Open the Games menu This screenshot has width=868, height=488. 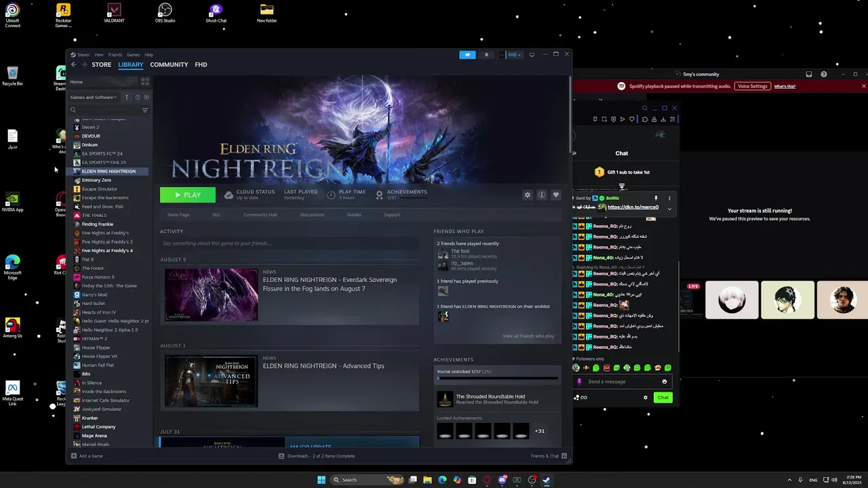[x=133, y=55]
